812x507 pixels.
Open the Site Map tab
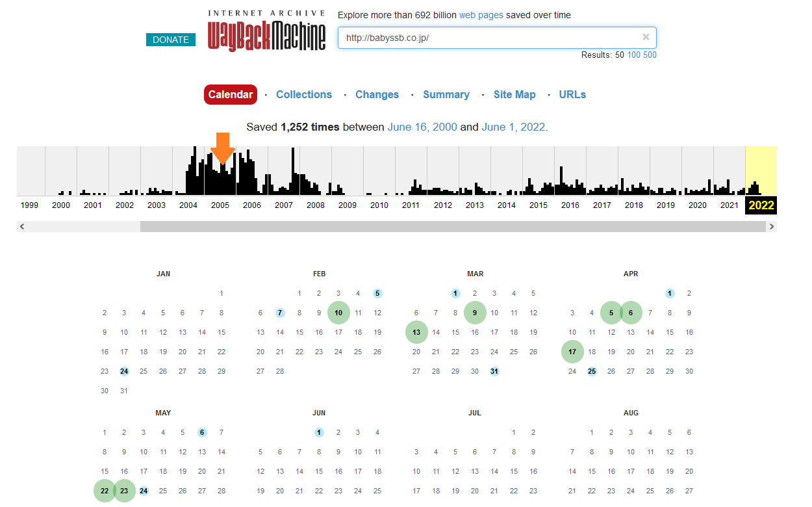click(514, 94)
